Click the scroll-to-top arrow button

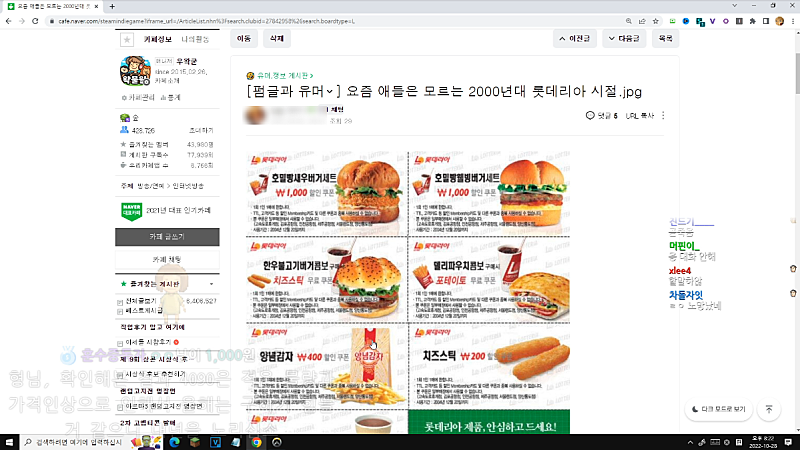(x=769, y=409)
